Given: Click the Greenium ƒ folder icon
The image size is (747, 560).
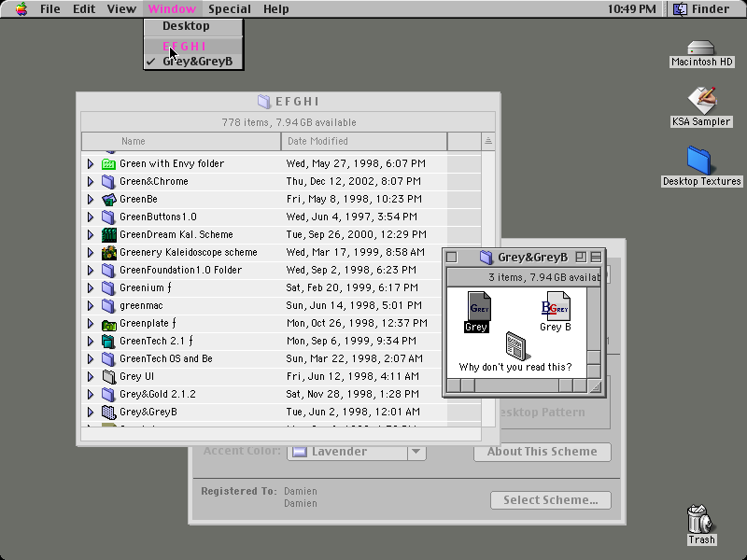Looking at the screenshot, I should pos(108,288).
